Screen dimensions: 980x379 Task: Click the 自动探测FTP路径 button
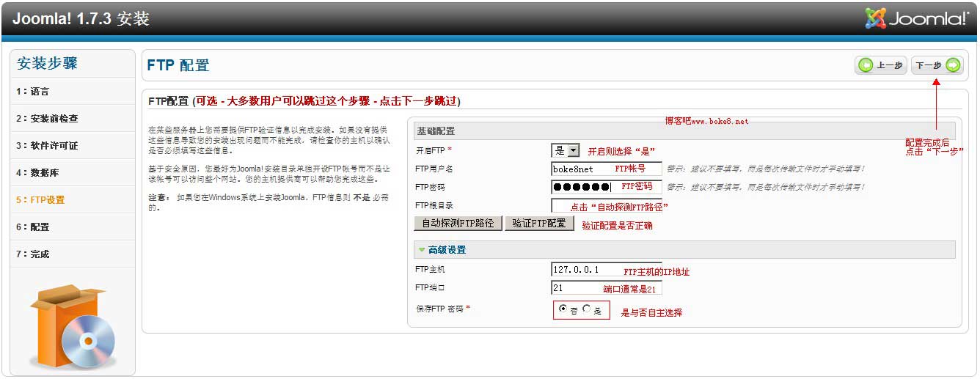coord(458,224)
